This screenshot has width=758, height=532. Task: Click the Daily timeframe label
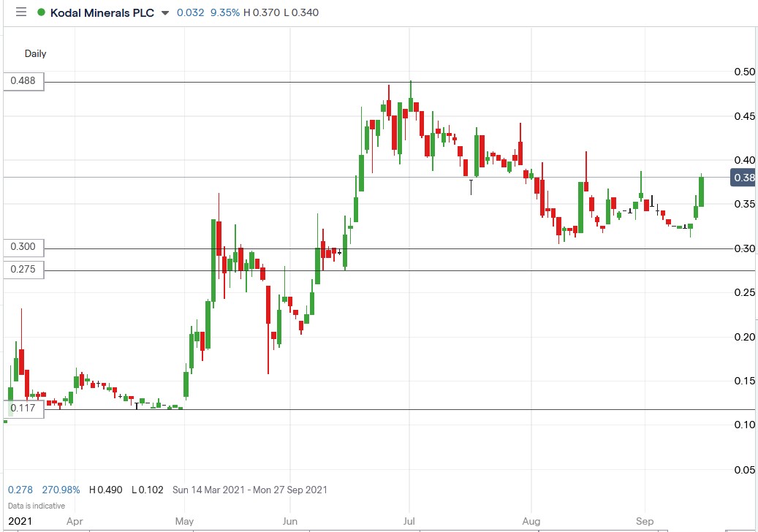35,53
